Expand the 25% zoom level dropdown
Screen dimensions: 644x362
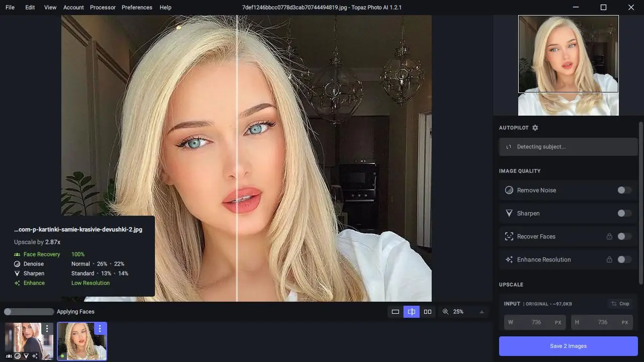click(x=481, y=312)
